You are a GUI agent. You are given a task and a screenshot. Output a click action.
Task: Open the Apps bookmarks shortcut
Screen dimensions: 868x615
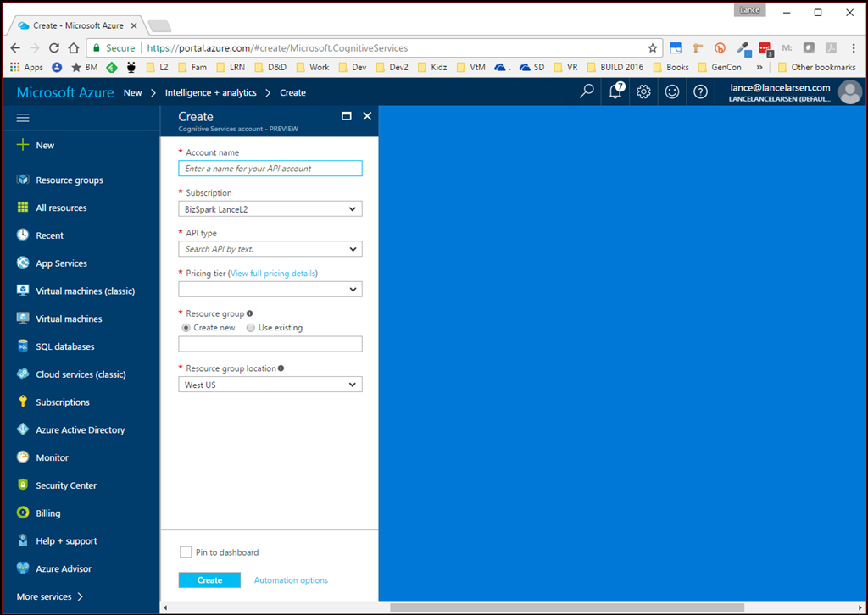(26, 67)
